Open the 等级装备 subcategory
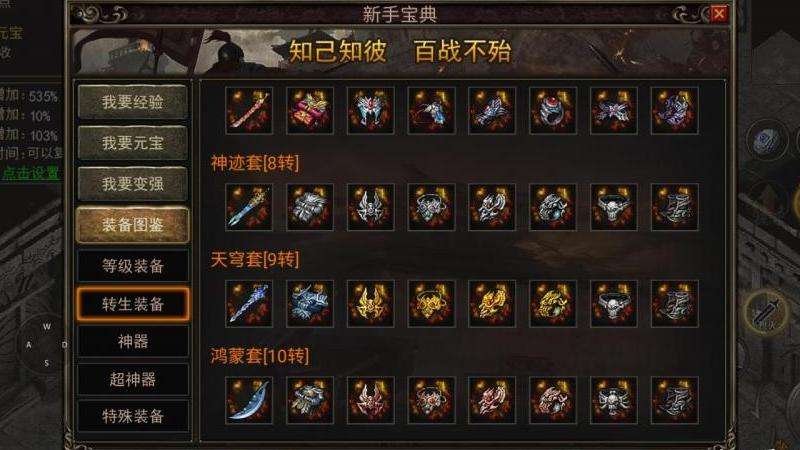This screenshot has height=450, width=800. [133, 265]
